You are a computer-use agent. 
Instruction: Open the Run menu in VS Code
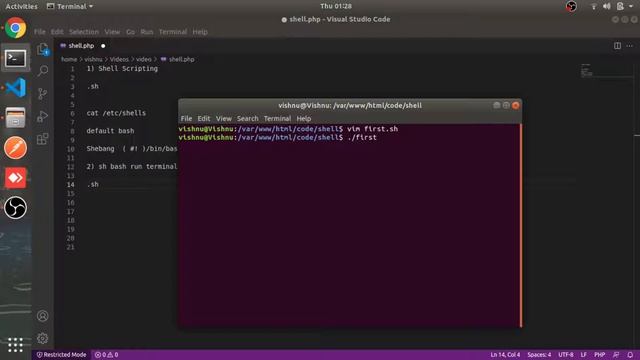click(147, 32)
